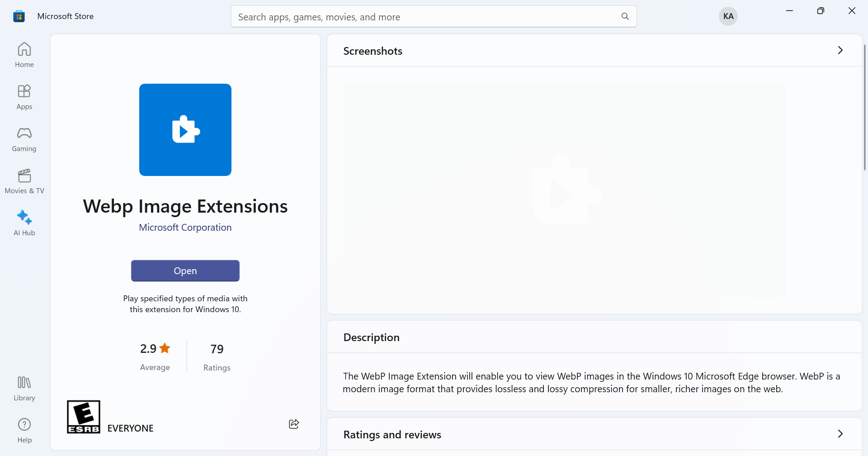Image resolution: width=868 pixels, height=456 pixels.
Task: Open the Library page
Action: click(24, 388)
